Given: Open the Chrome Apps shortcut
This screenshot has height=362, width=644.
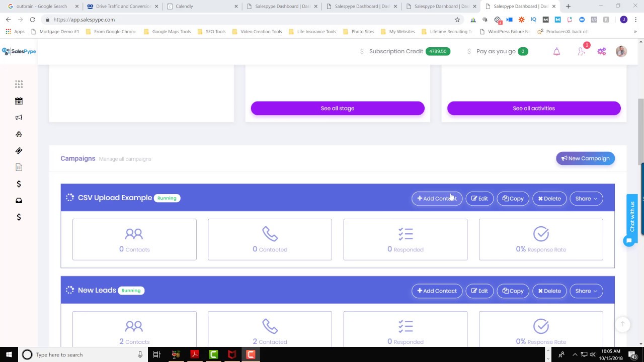Looking at the screenshot, I should point(15,32).
